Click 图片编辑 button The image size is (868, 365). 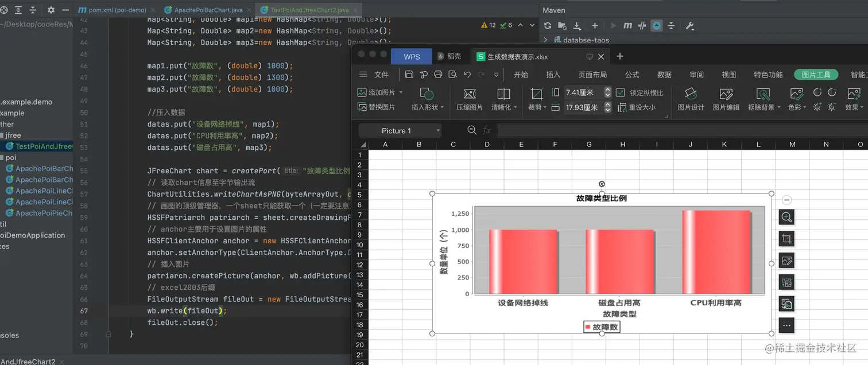click(726, 99)
